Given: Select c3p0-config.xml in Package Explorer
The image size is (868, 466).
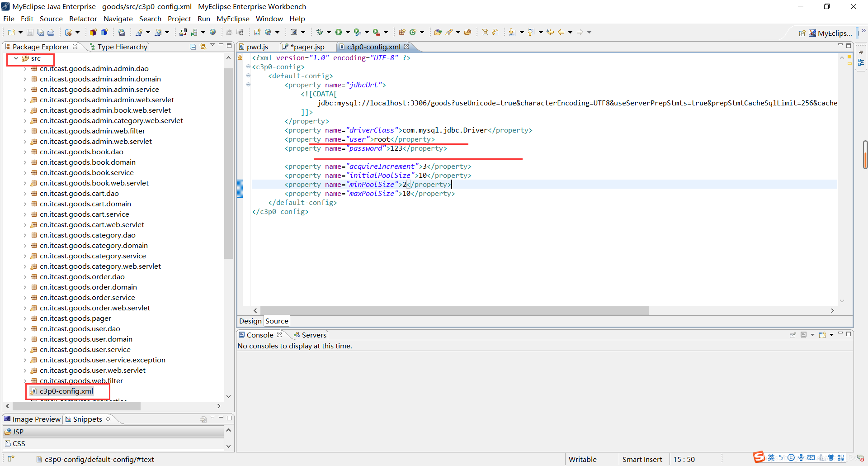Looking at the screenshot, I should point(66,391).
